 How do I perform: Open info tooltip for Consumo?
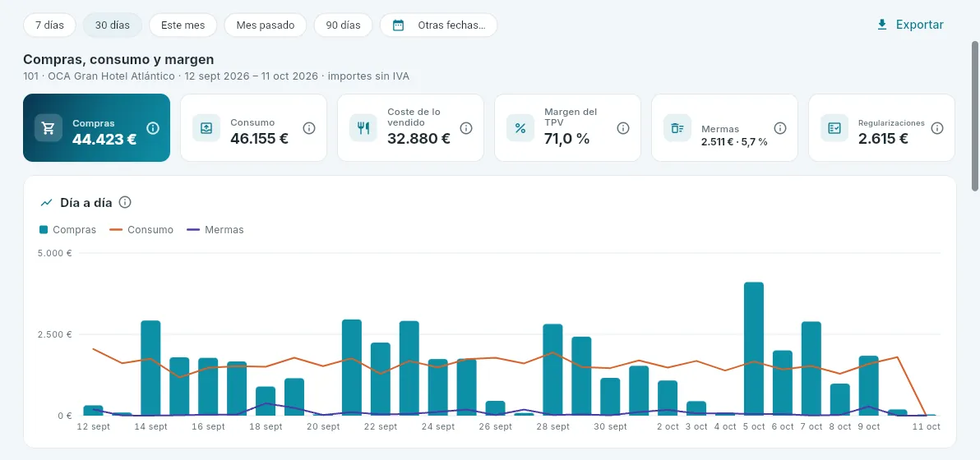[309, 128]
